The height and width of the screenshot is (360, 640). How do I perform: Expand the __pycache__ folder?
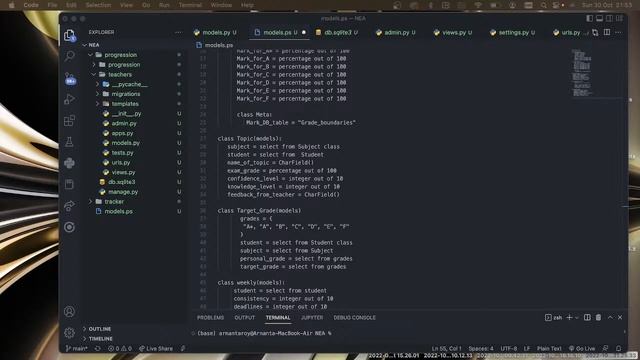(x=98, y=84)
